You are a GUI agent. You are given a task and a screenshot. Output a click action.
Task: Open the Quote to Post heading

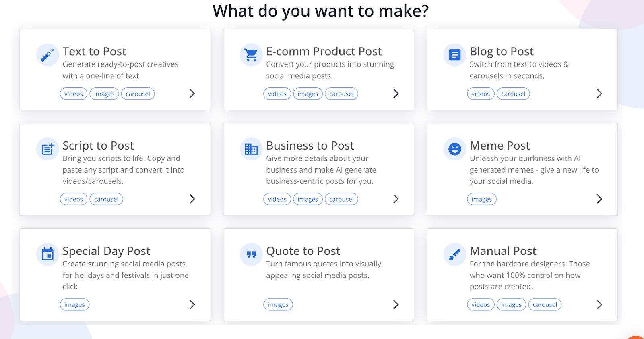[x=303, y=251]
